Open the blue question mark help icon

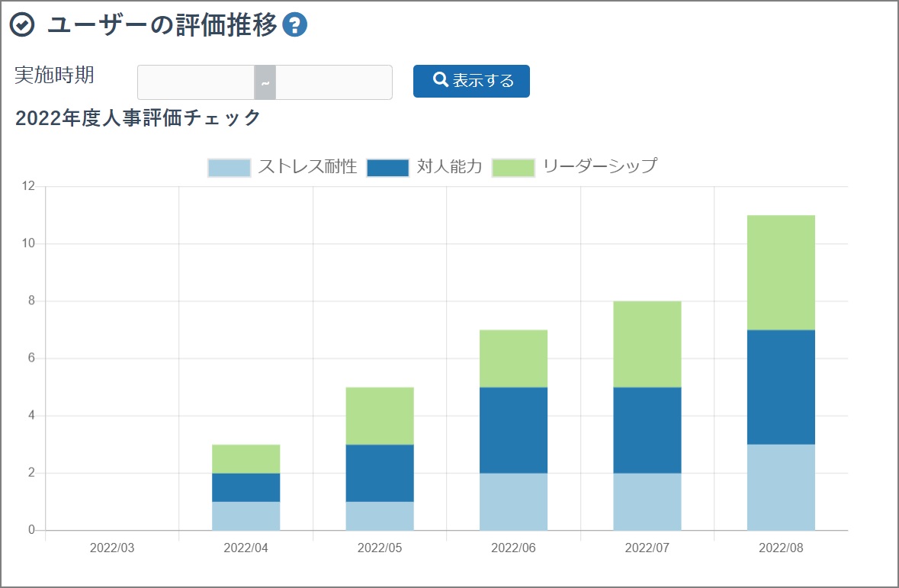294,24
